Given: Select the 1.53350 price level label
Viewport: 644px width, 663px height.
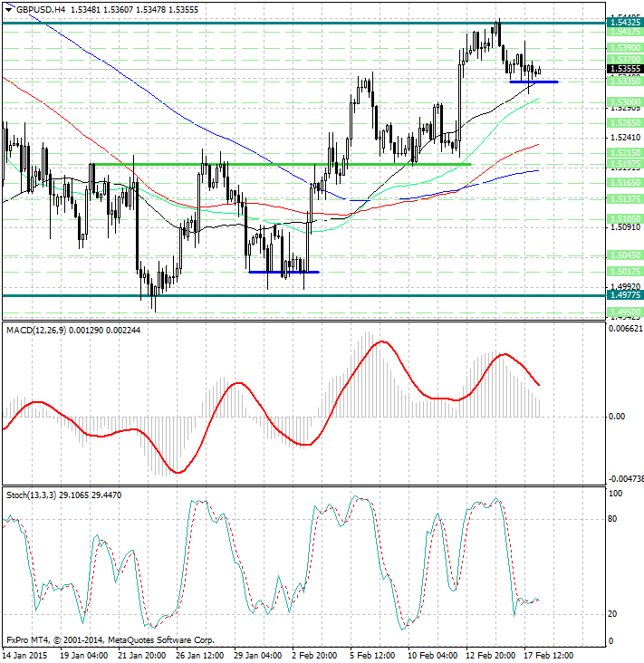Looking at the screenshot, I should tap(625, 81).
